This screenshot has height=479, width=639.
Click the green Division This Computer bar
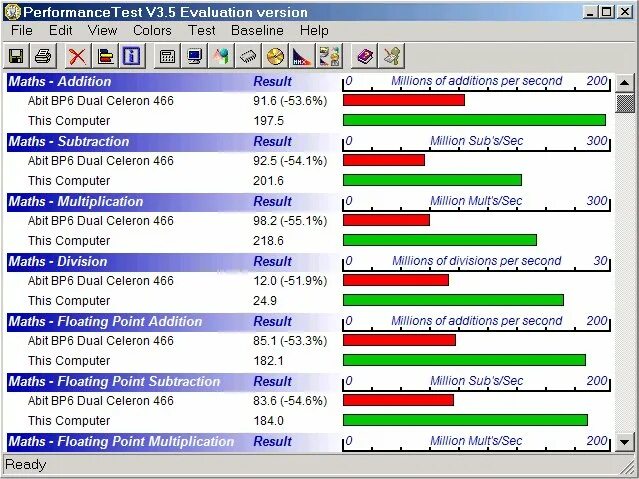pyautogui.click(x=453, y=300)
